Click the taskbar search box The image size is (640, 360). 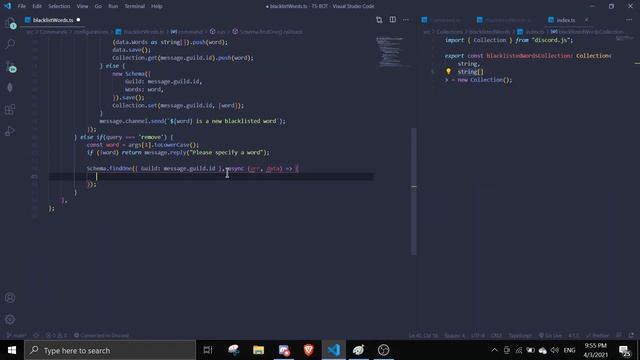point(110,350)
